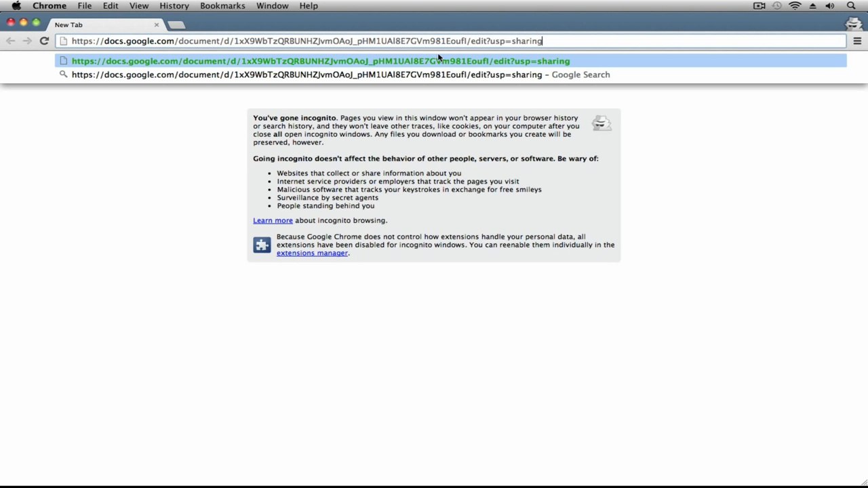868x488 pixels.
Task: Open the Learn more incognito link
Action: 273,220
